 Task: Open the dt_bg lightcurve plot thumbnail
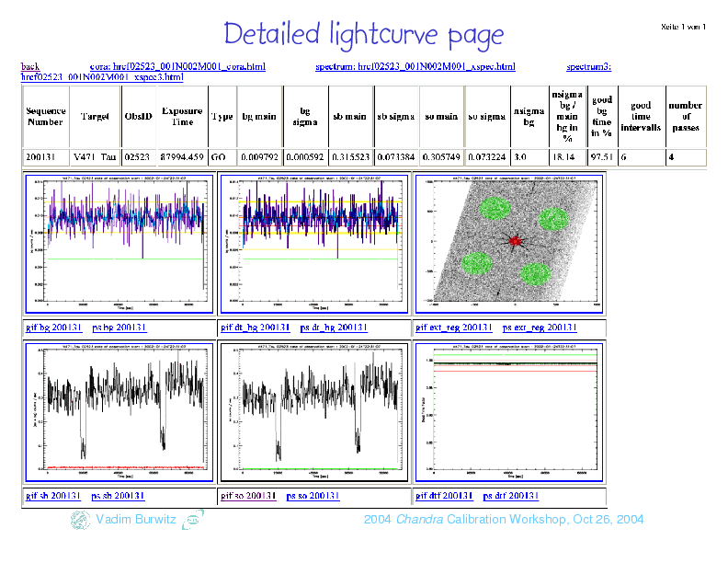pos(313,244)
